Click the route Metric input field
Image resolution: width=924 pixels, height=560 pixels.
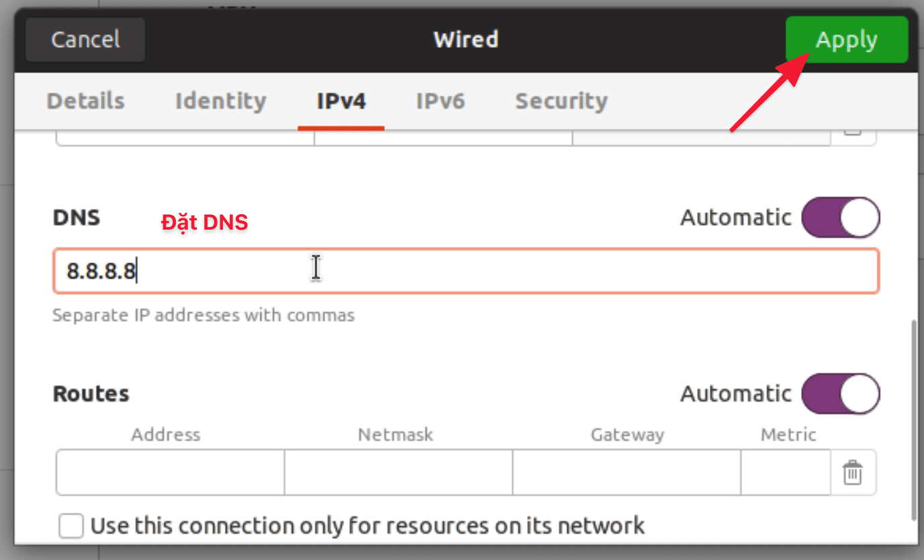click(x=786, y=472)
